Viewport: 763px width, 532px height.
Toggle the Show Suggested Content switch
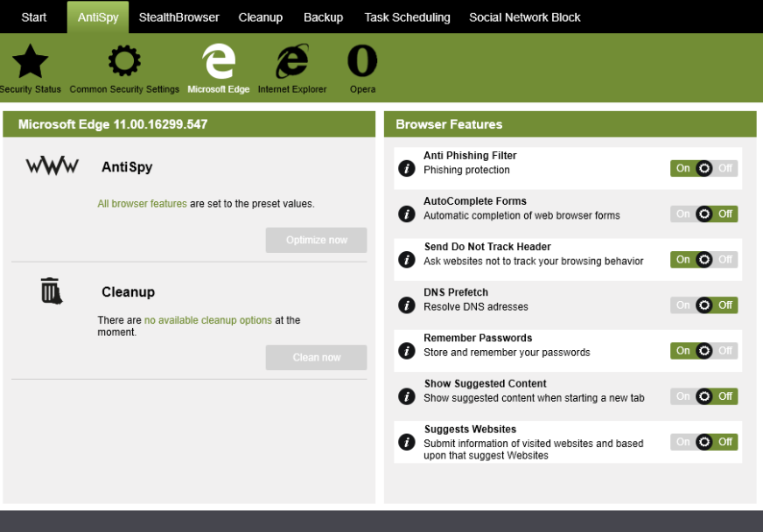[x=703, y=396]
